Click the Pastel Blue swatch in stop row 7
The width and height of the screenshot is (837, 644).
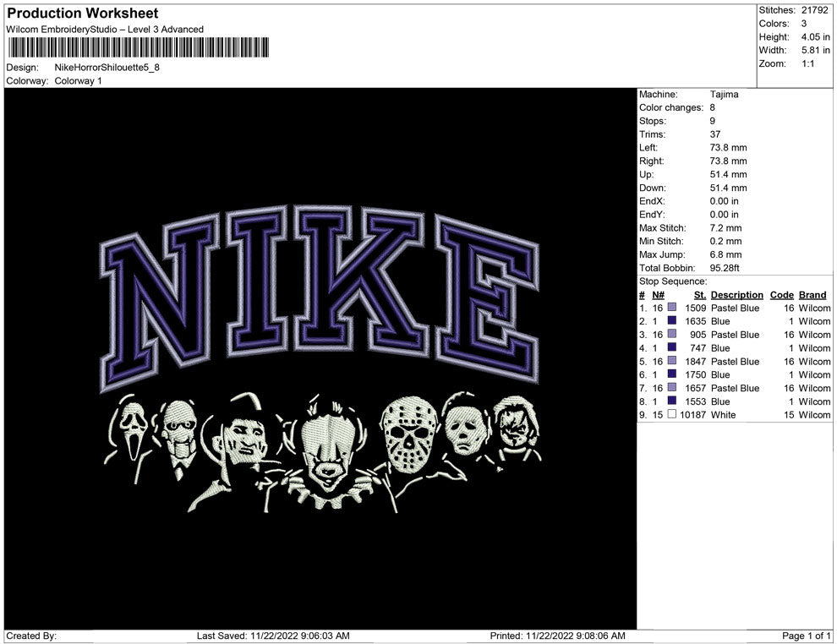pos(672,387)
